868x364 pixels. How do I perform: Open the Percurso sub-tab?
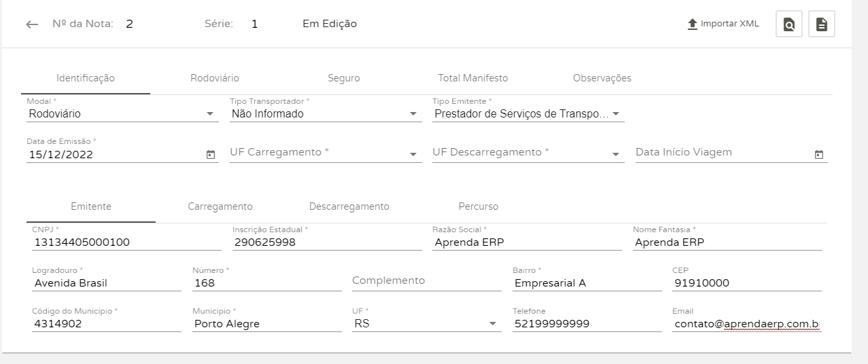(479, 206)
